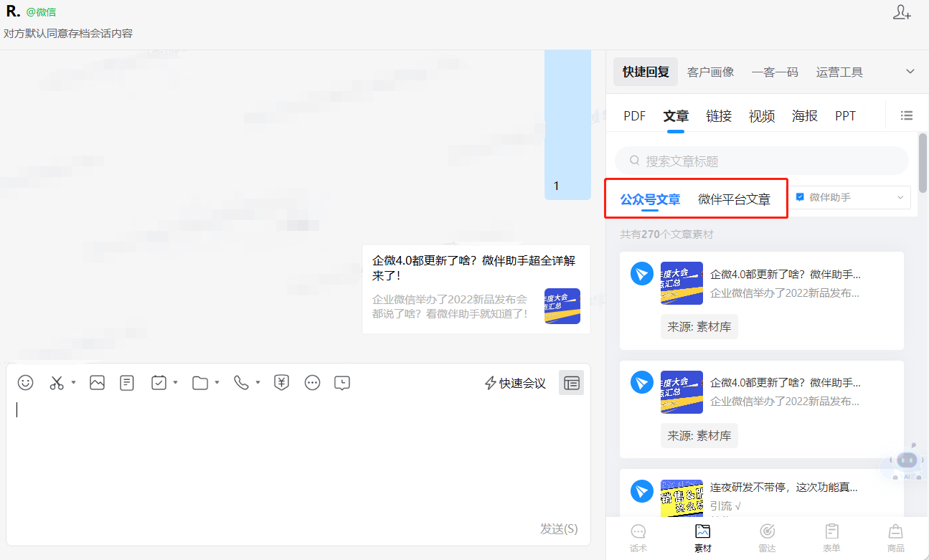
Task: Switch to the 快捷回复 tab
Action: (646, 72)
